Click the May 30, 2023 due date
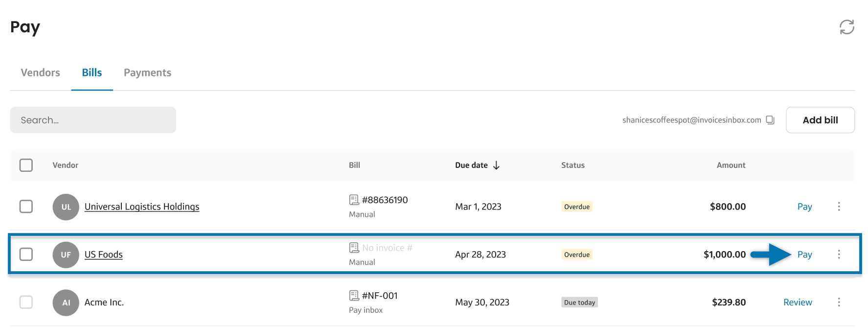Viewport: 868px width, 328px height. point(482,303)
